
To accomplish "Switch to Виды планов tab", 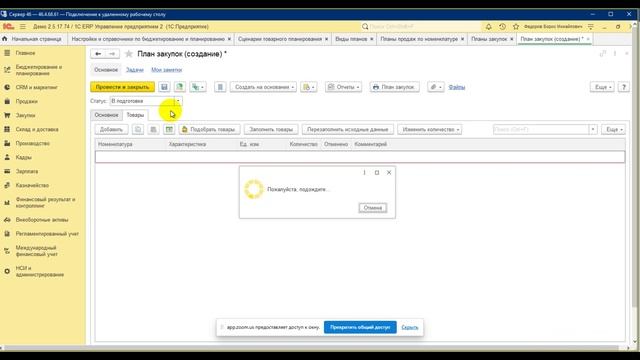I will pyautogui.click(x=351, y=39).
